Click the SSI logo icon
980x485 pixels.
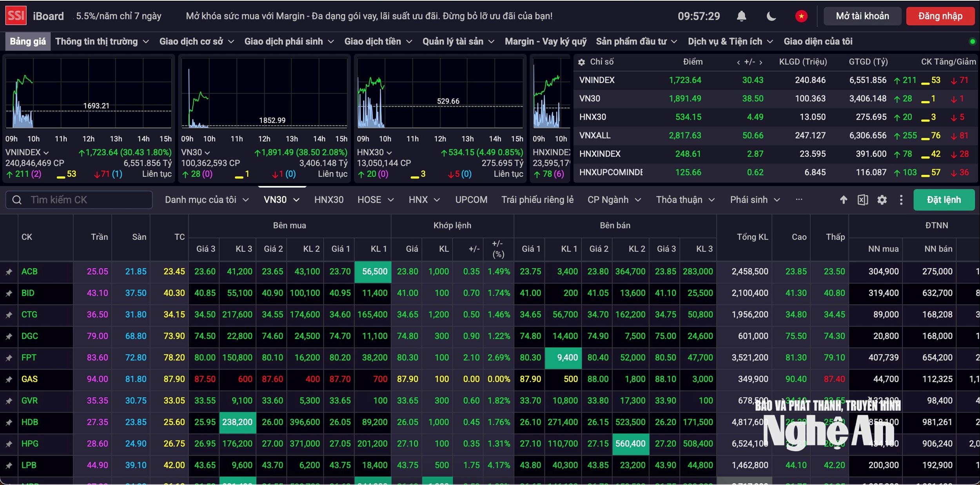(x=16, y=16)
